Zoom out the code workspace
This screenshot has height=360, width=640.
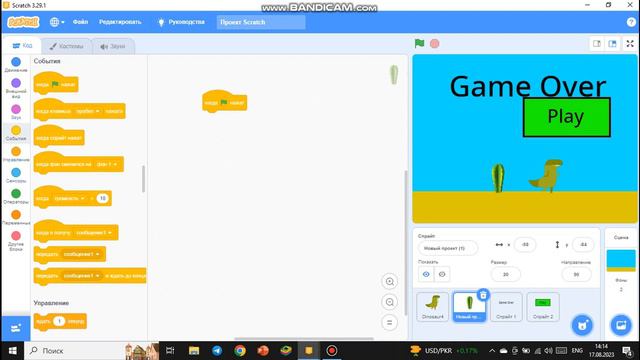tap(389, 302)
